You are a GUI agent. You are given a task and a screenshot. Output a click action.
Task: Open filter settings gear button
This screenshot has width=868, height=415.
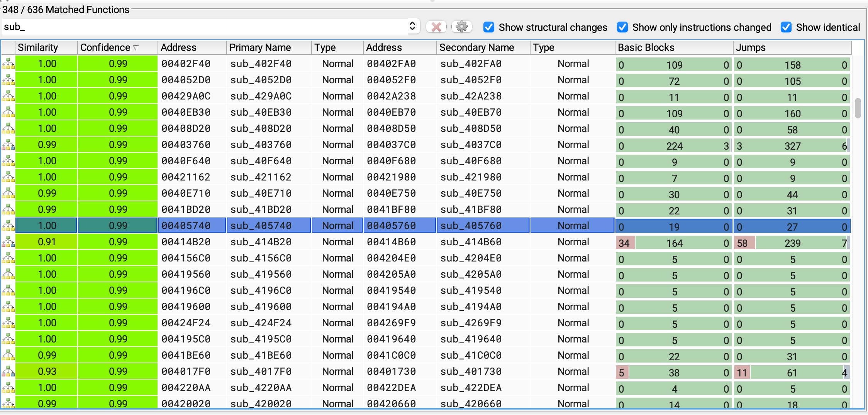pos(462,27)
